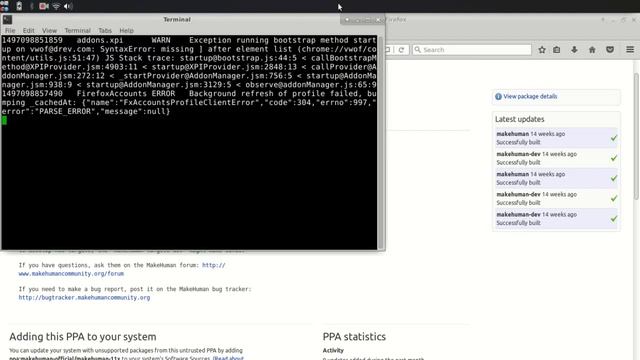Open the bugtracker.makehumancommunity.org link

point(84,298)
